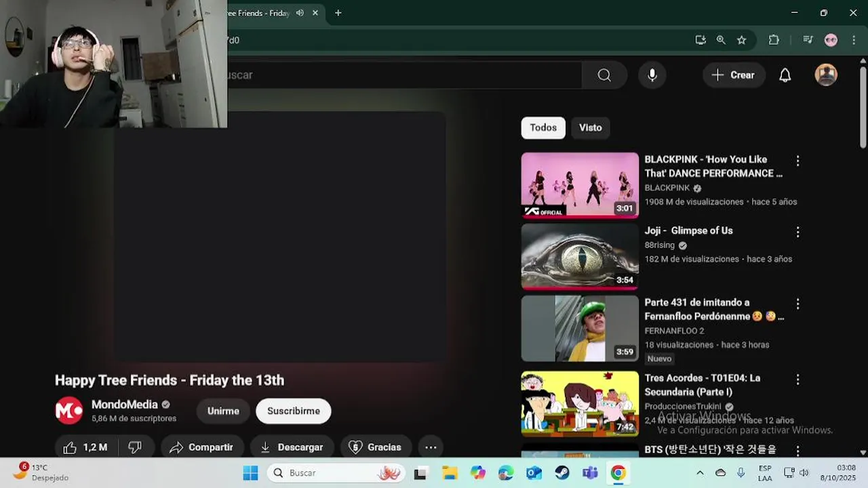Screen dimensions: 868x488
Task: Click the Crear button
Action: click(733, 75)
